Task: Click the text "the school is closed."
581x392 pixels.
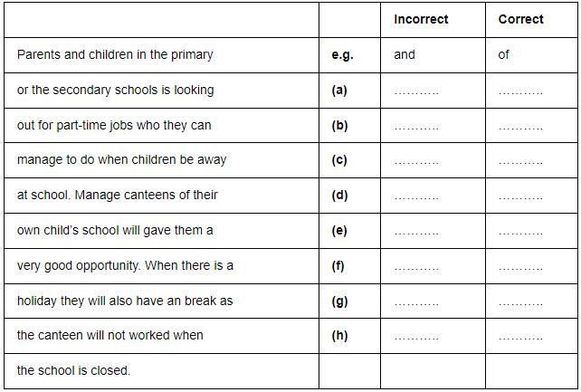Action: [74, 370]
